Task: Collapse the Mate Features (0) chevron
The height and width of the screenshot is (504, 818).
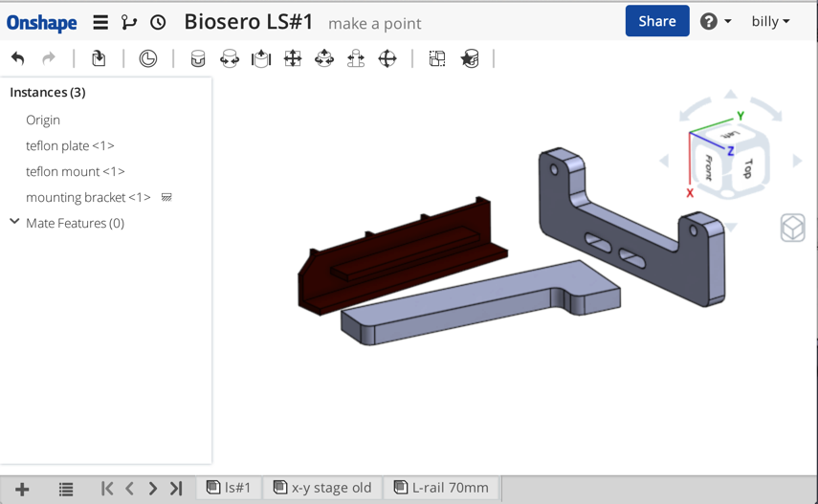Action: [x=14, y=222]
